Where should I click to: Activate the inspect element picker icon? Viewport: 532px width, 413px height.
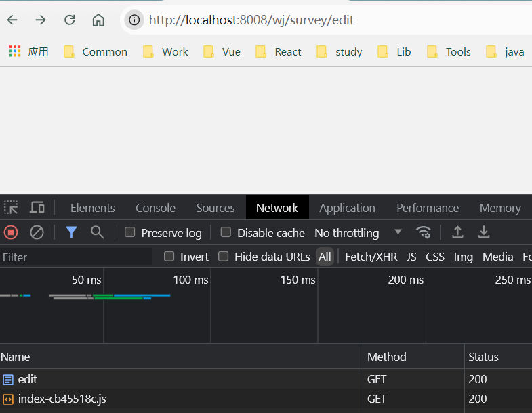coord(11,208)
